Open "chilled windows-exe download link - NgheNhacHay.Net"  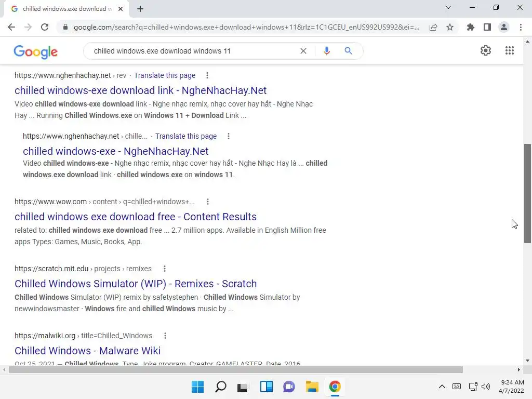tap(140, 90)
